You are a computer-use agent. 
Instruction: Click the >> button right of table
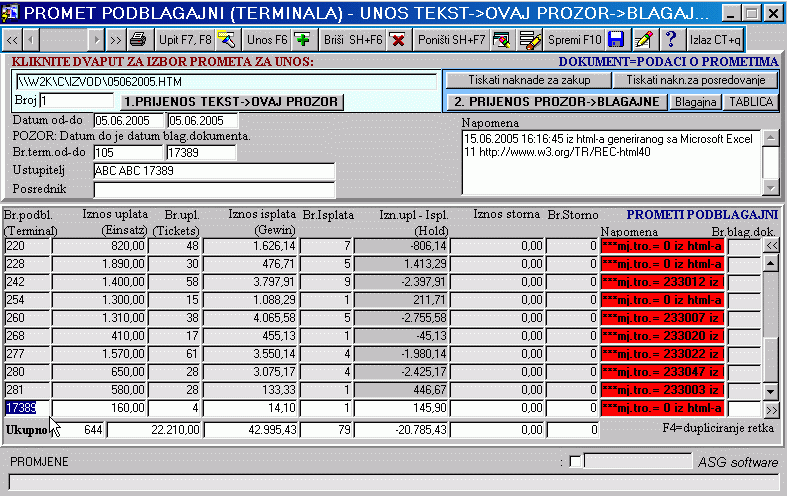pos(771,409)
